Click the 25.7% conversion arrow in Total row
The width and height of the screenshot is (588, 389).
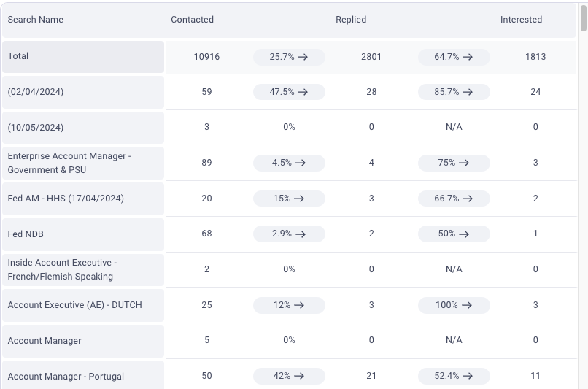coord(289,57)
